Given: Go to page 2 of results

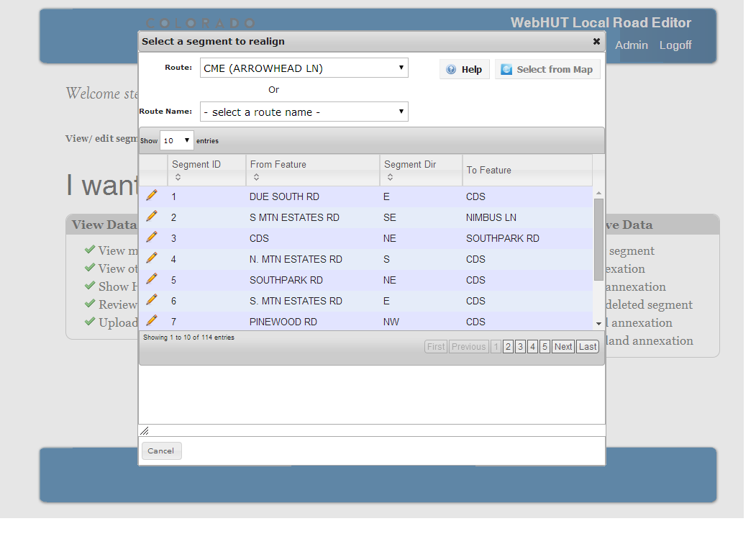Looking at the screenshot, I should pos(508,346).
